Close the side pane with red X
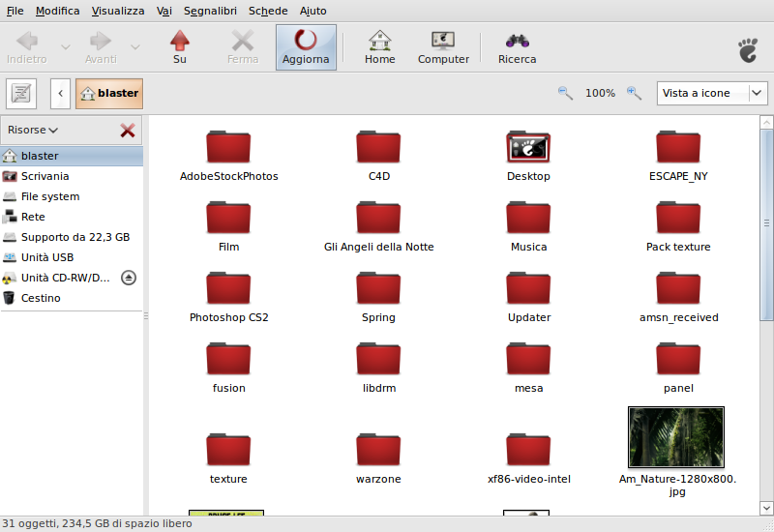The image size is (774, 532). click(128, 131)
